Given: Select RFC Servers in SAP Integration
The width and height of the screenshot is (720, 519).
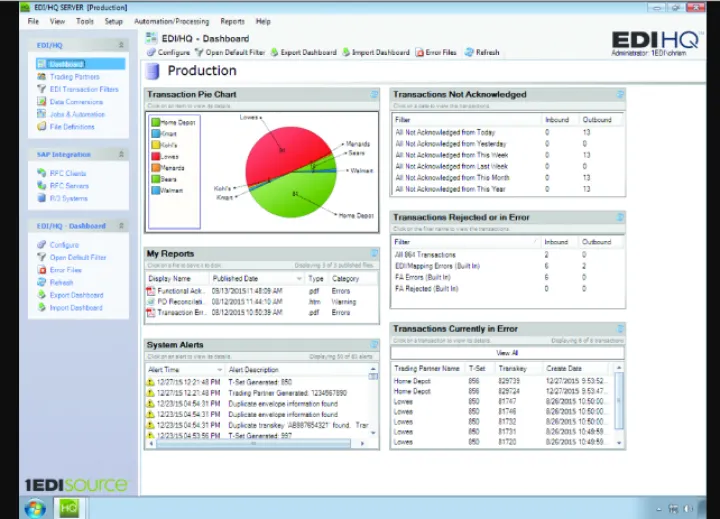Looking at the screenshot, I should pos(69,186).
